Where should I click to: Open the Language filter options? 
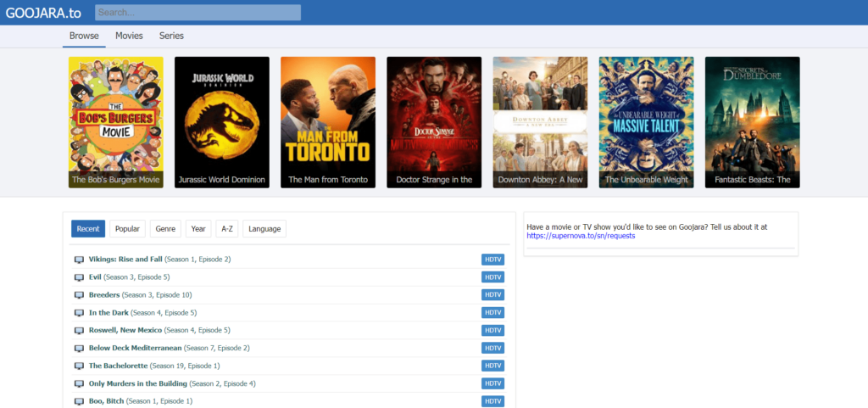coord(264,229)
